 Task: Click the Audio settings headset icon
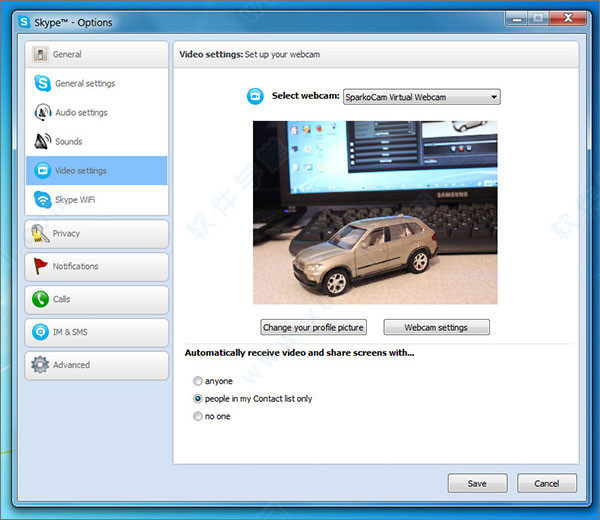coord(42,112)
